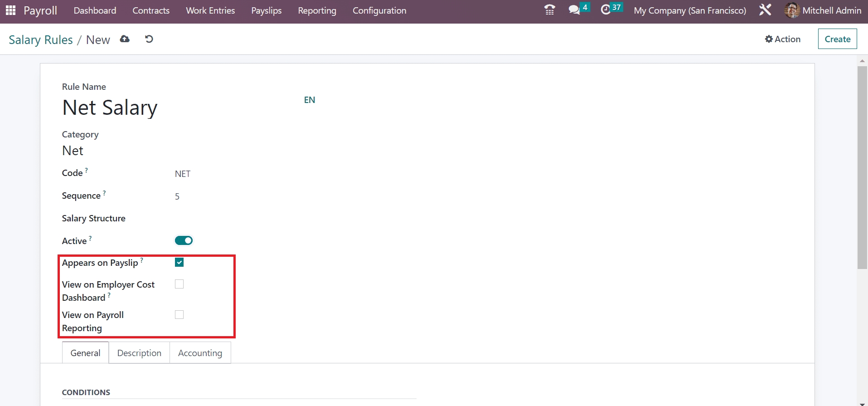868x406 pixels.
Task: Open the Action dropdown menu
Action: click(x=783, y=39)
